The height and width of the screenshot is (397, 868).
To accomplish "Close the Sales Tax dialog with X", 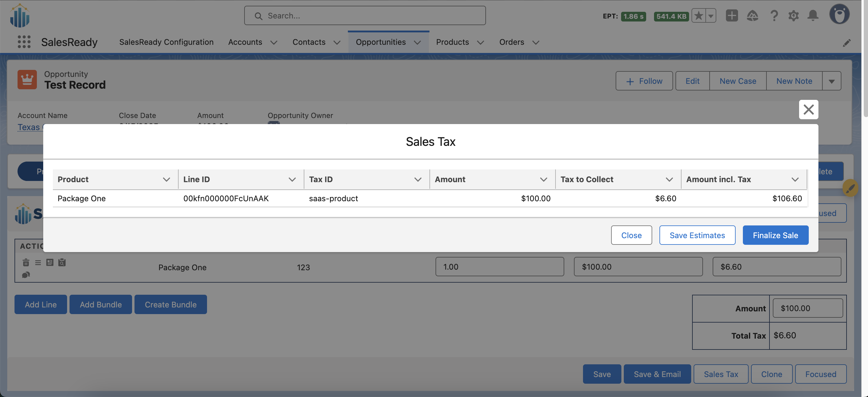I will pyautogui.click(x=808, y=109).
